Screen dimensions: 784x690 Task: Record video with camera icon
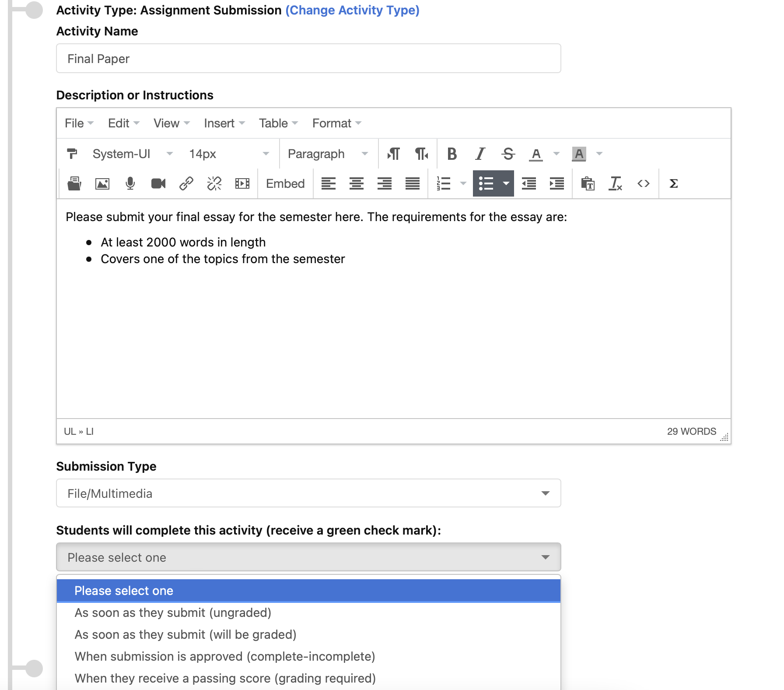tap(158, 183)
